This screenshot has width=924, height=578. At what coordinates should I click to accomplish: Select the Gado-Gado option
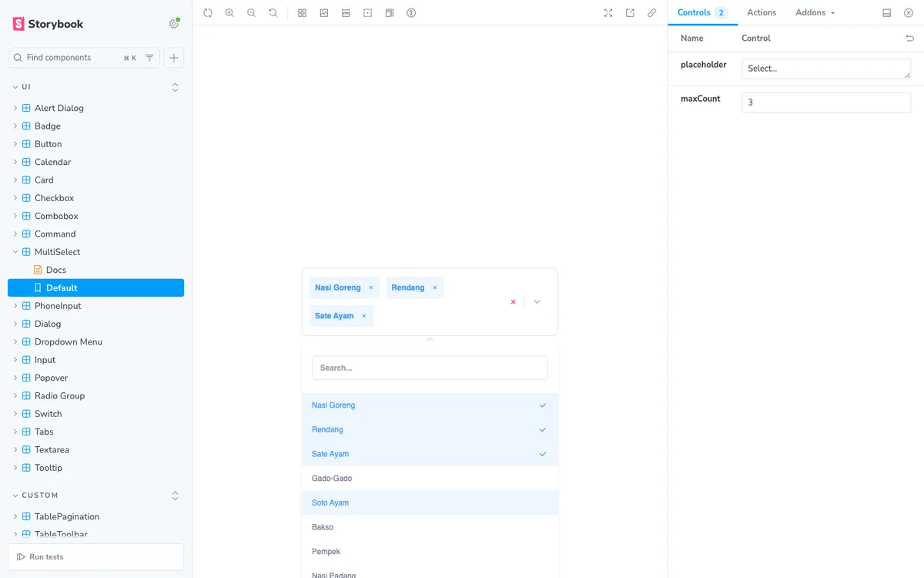pos(430,479)
